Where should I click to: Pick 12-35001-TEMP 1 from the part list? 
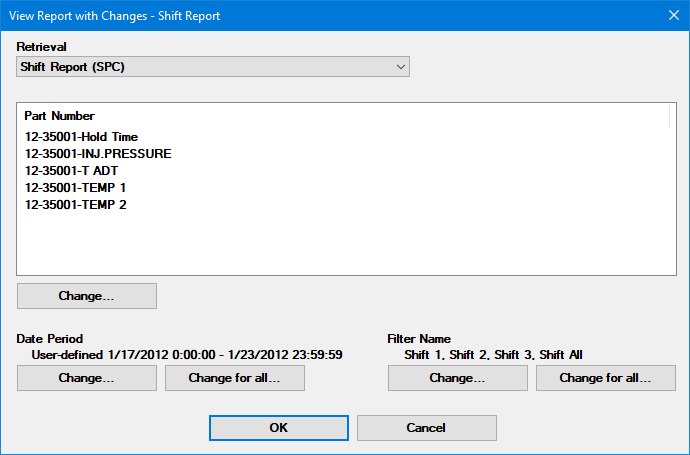75,188
